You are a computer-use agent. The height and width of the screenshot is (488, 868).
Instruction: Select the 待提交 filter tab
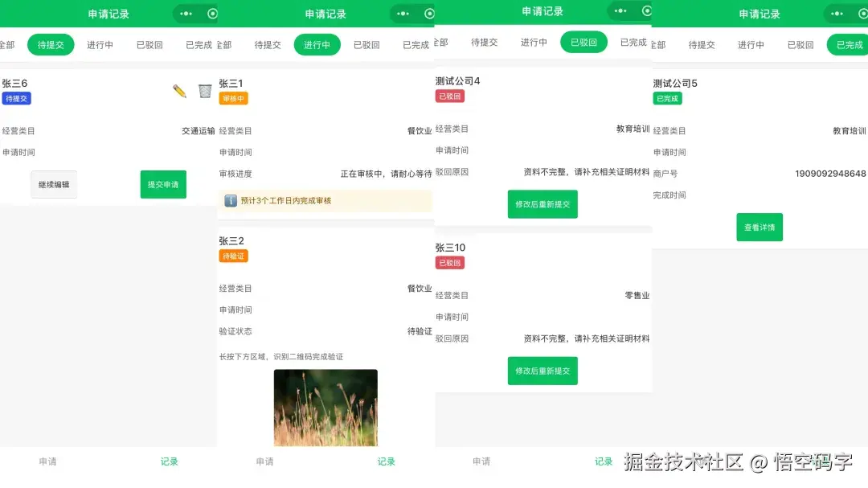coord(51,45)
